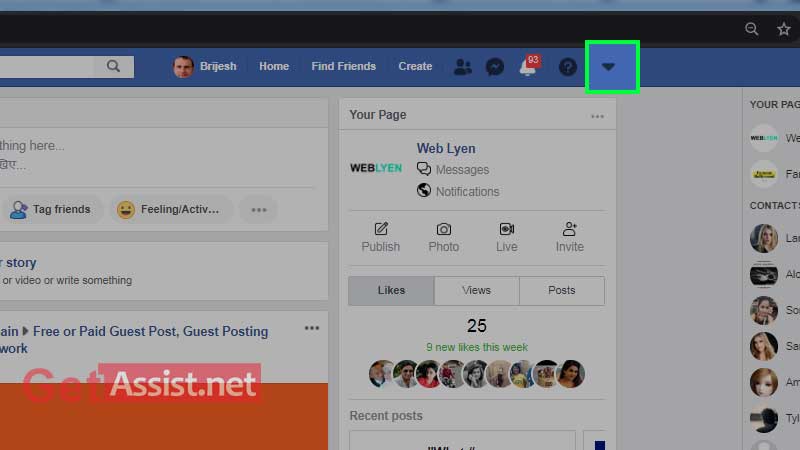
Task: Click the first liker avatar in Likes row
Action: point(381,373)
